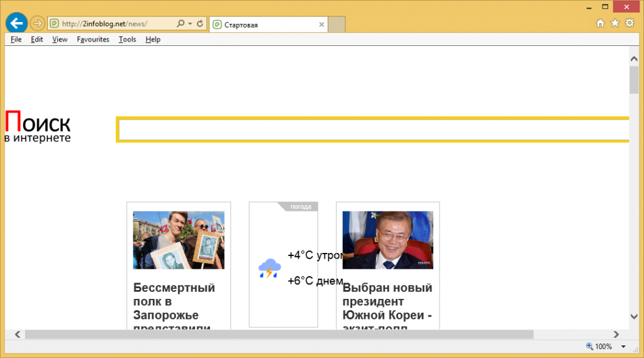Open the Tools gear icon
644x358 pixels.
point(630,23)
